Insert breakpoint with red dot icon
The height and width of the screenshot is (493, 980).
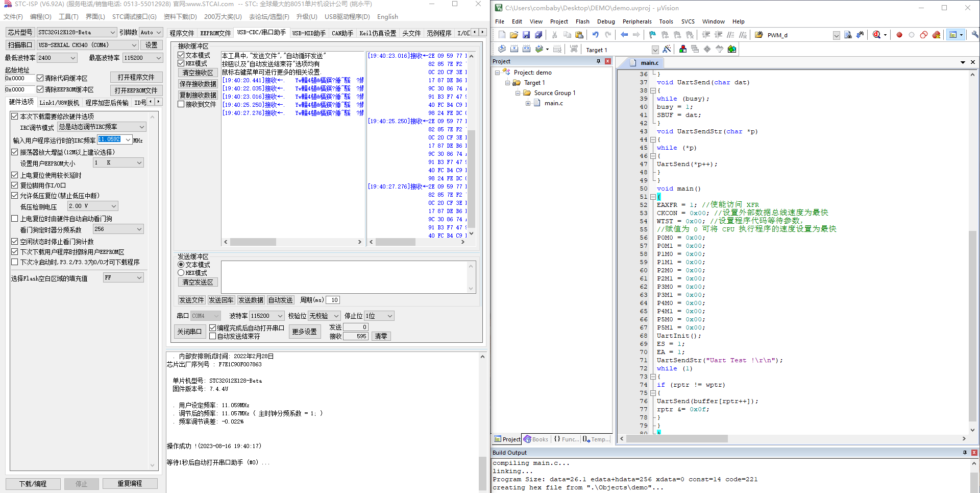899,35
